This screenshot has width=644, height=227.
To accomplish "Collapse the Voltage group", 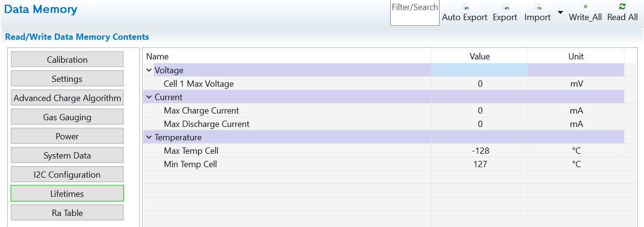I will [x=149, y=70].
